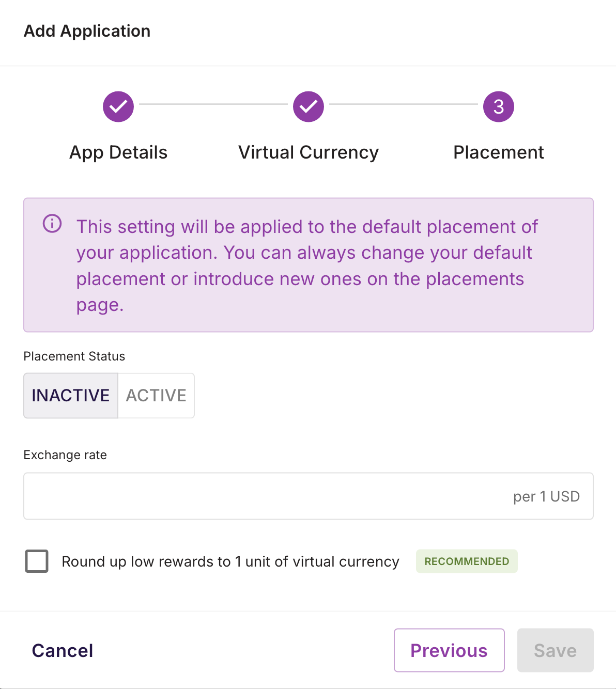Cancel adding the application
The height and width of the screenshot is (689, 616).
[63, 651]
